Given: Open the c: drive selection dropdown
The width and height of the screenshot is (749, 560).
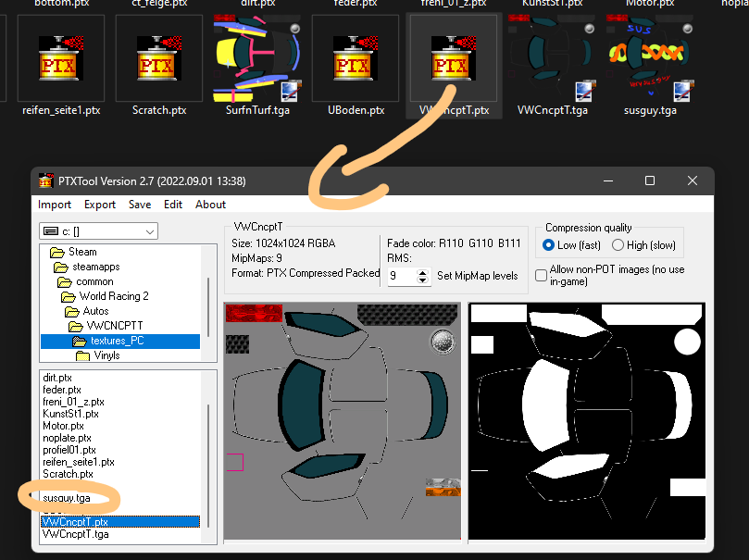Looking at the screenshot, I should click(98, 231).
